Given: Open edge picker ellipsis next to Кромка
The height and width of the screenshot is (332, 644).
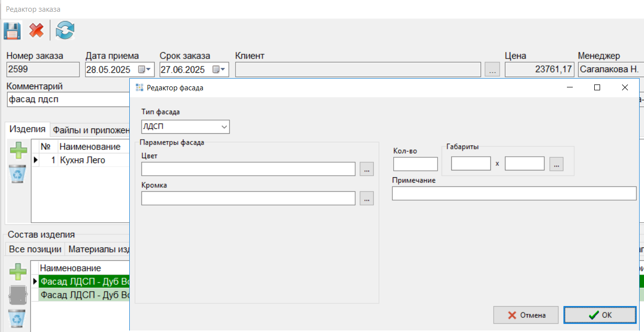Looking at the screenshot, I should [367, 198].
